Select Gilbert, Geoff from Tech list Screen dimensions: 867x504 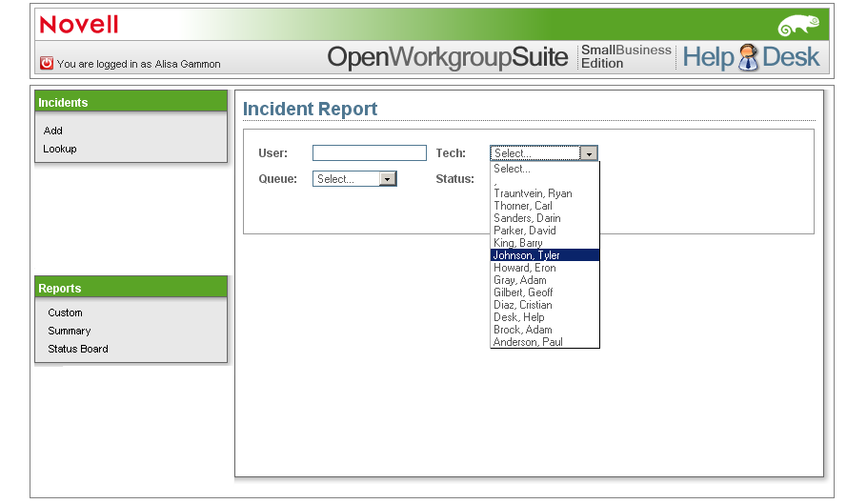[545, 292]
